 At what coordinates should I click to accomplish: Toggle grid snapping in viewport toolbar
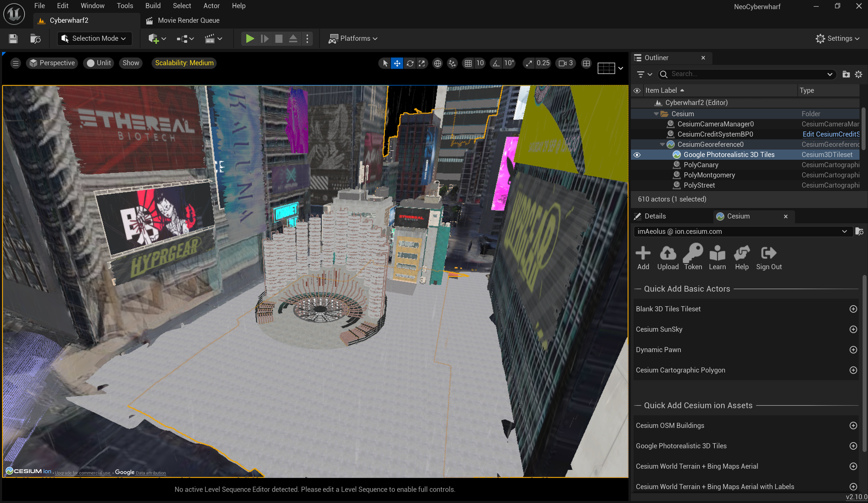click(x=468, y=63)
